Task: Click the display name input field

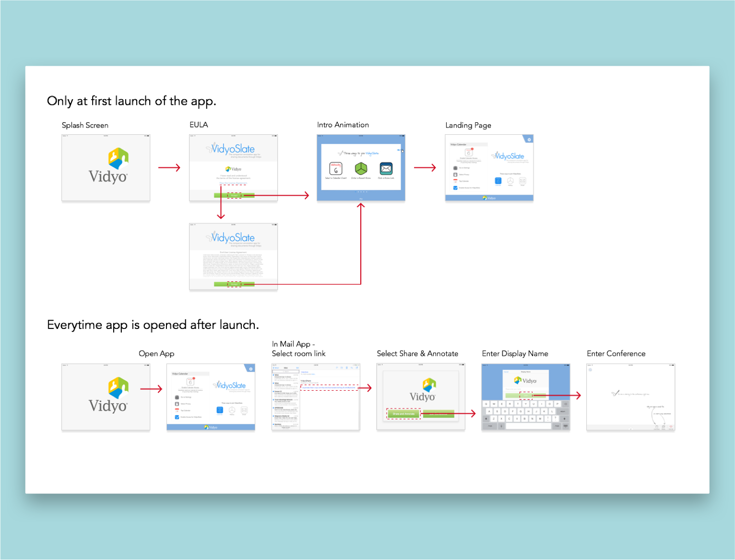Action: point(526,389)
